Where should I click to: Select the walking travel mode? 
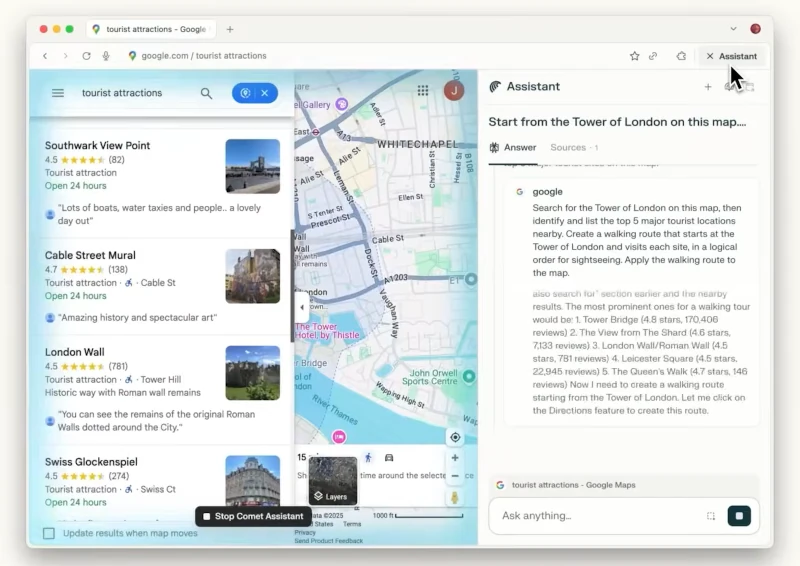coord(368,457)
